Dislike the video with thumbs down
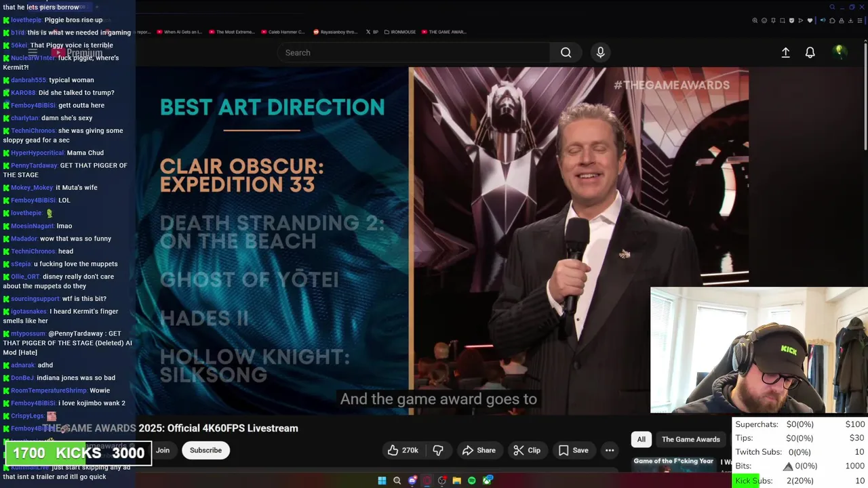 (x=438, y=450)
